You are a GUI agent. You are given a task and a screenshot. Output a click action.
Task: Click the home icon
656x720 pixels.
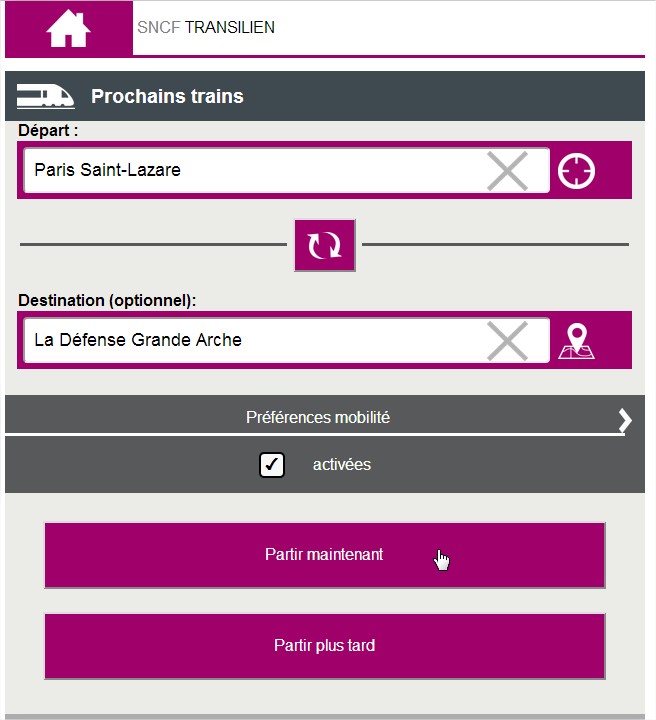click(x=68, y=28)
